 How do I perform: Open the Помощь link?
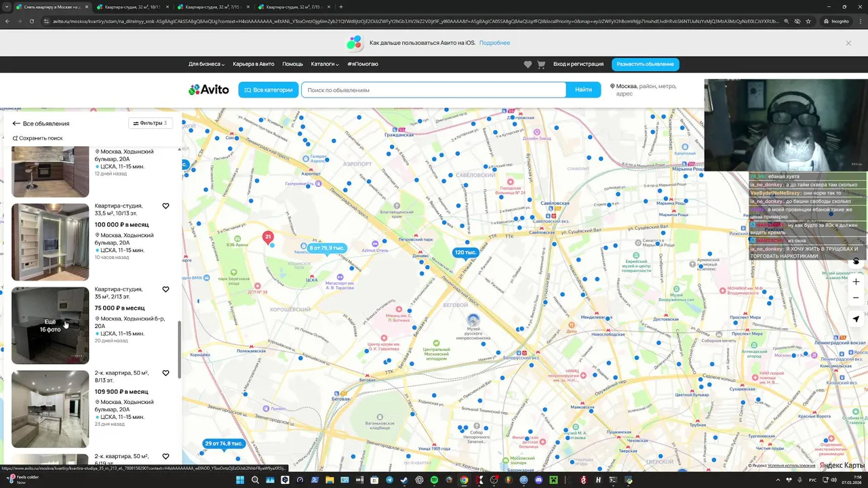[x=293, y=64]
